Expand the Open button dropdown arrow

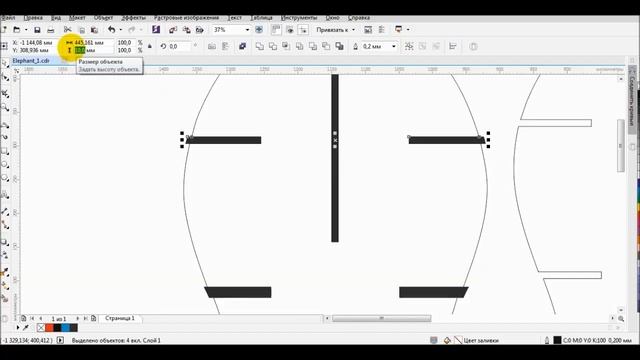click(x=26, y=30)
